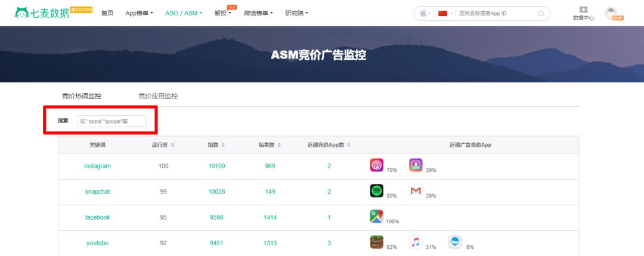644x256 pixels.
Task: Click the magnifier search icon
Action: 541,14
